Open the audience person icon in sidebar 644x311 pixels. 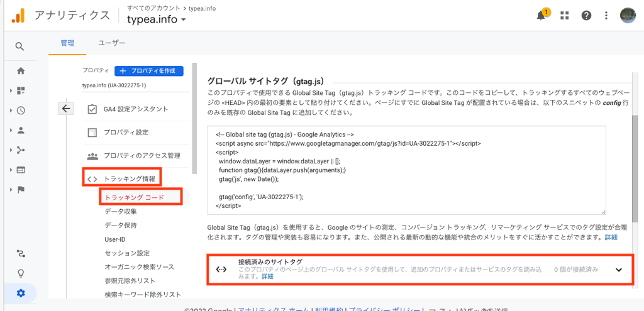pos(21,131)
